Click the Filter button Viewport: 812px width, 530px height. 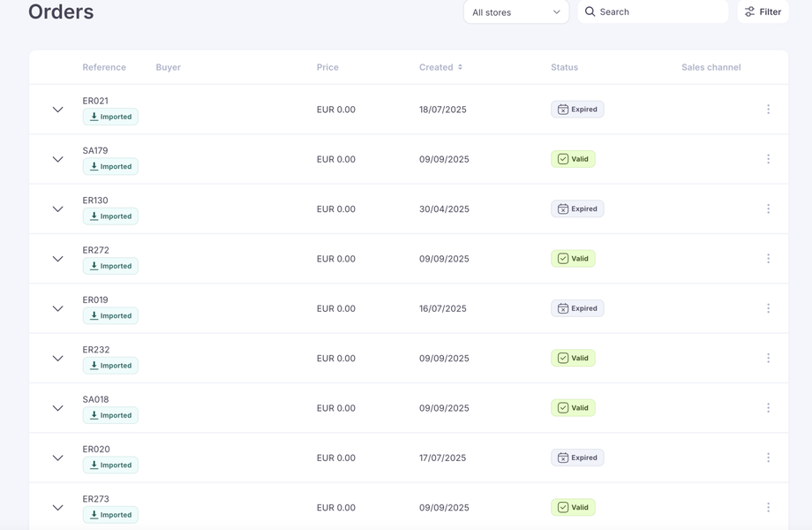click(763, 12)
